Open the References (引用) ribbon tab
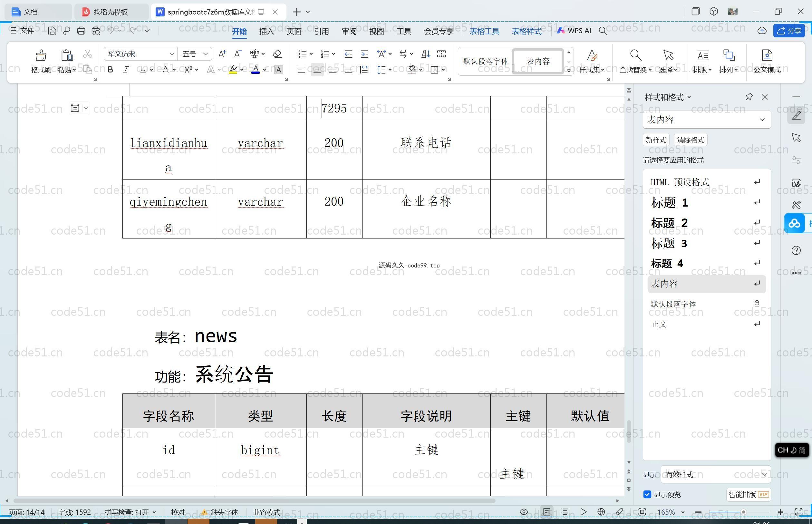 pyautogui.click(x=322, y=31)
